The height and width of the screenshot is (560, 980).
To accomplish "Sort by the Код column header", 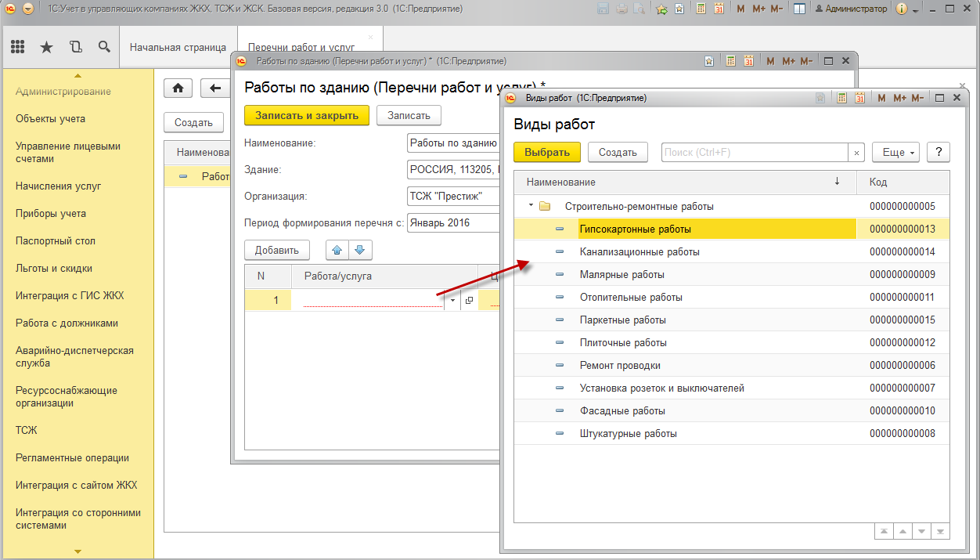I will pyautogui.click(x=903, y=182).
